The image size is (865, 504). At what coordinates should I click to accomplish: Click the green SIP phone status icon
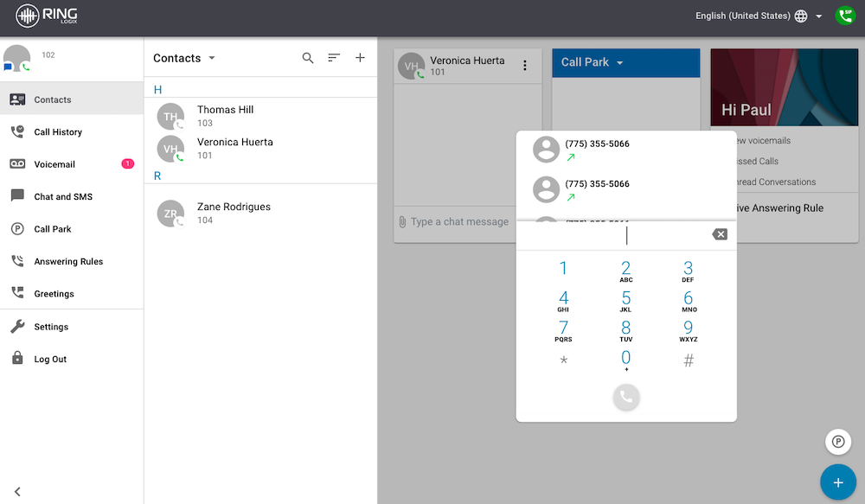tap(845, 16)
